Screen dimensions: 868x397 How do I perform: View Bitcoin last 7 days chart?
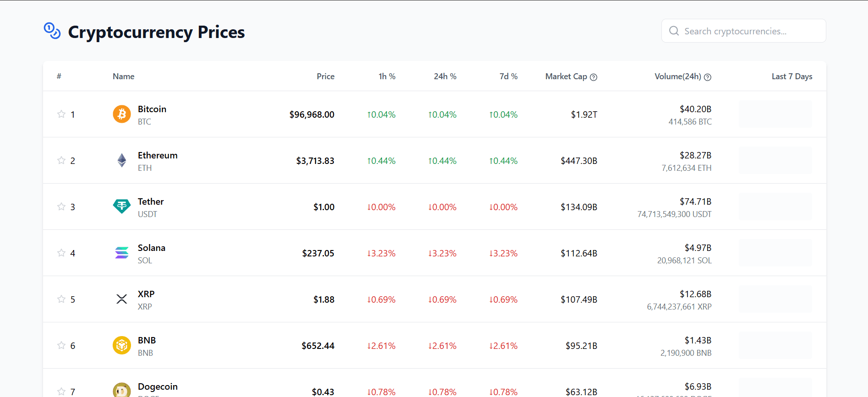[x=775, y=114]
